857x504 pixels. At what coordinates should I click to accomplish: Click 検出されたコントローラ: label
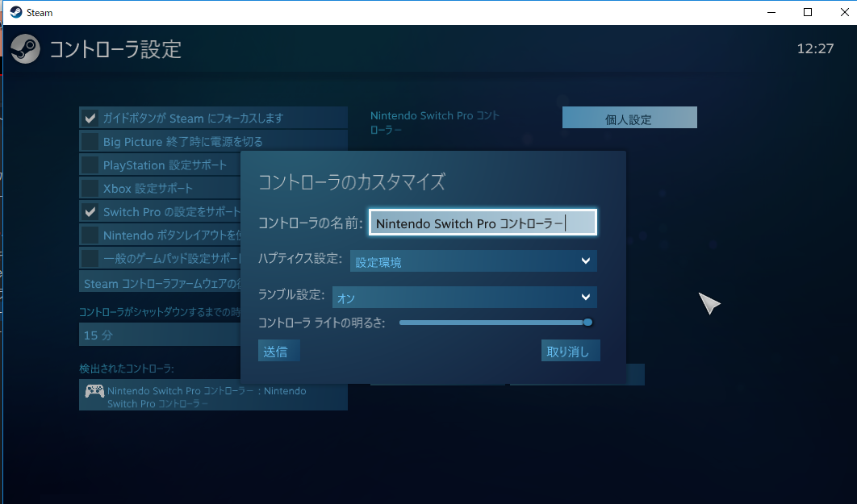(126, 369)
